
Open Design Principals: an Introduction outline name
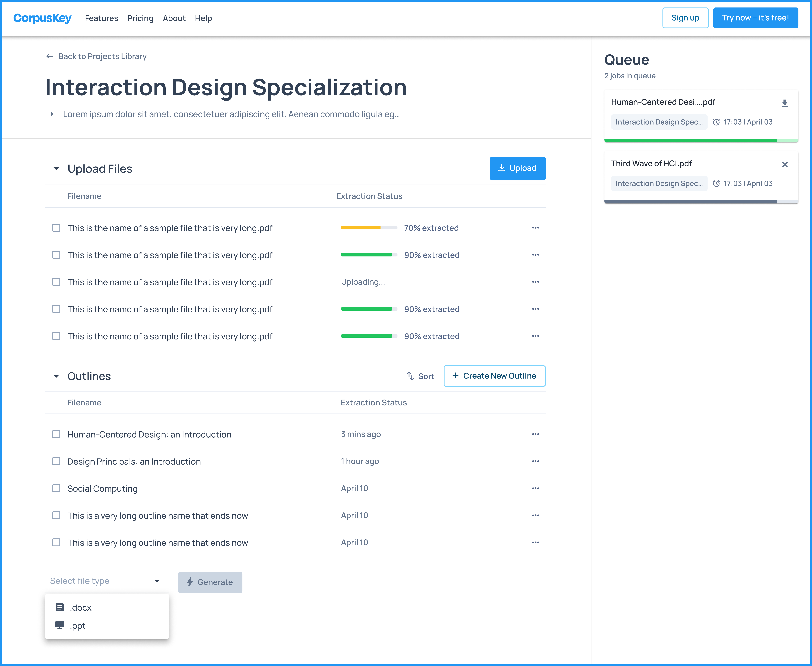[134, 462]
